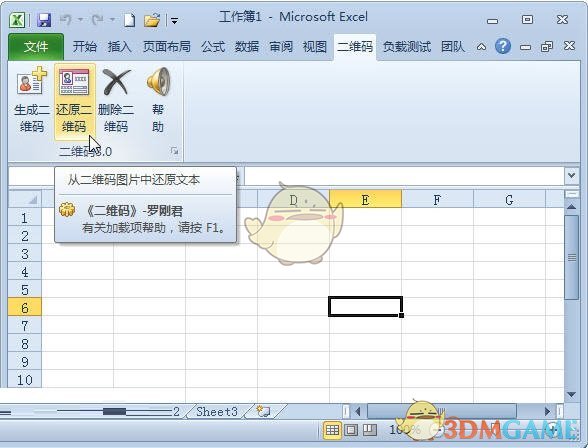Switch to Page Break Preview in status bar

pyautogui.click(x=370, y=430)
